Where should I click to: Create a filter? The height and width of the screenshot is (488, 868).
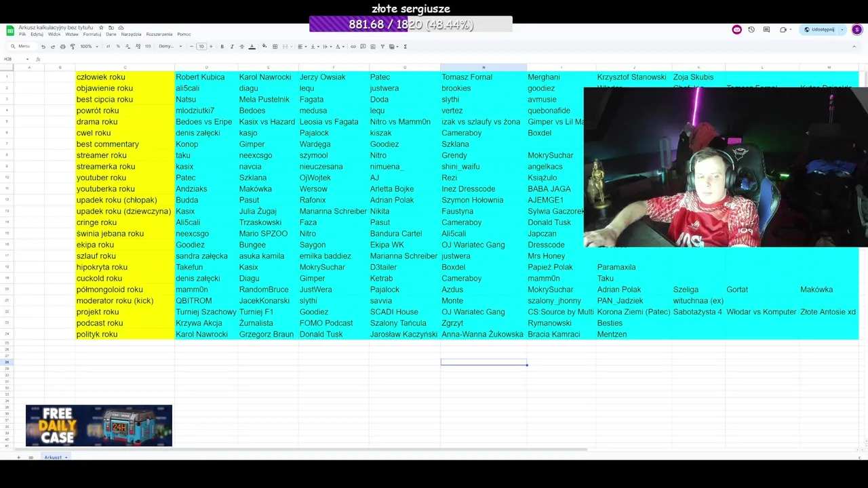382,47
